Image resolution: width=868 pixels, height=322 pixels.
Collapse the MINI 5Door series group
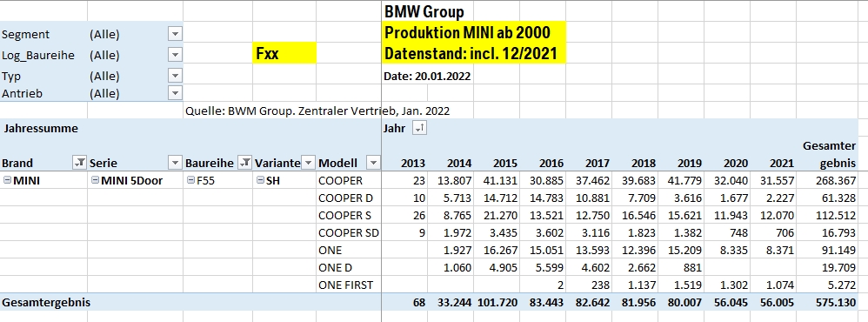(x=95, y=181)
